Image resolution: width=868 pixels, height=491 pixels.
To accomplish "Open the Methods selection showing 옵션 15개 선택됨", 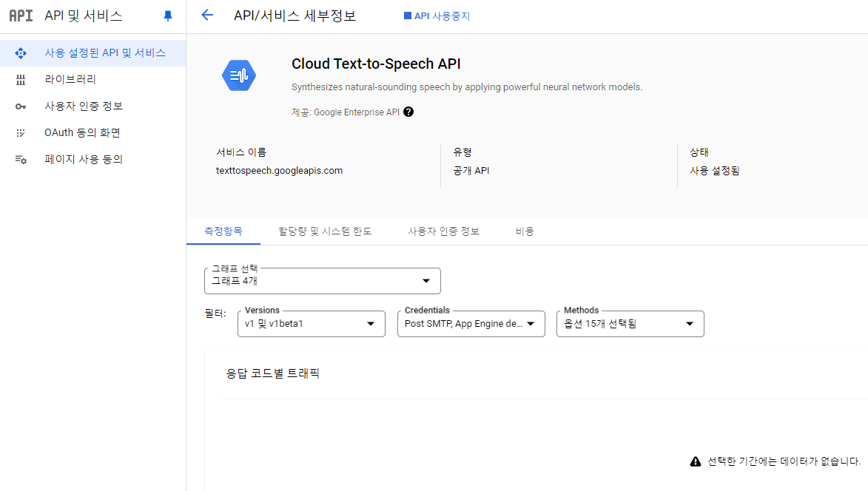I will click(x=630, y=324).
